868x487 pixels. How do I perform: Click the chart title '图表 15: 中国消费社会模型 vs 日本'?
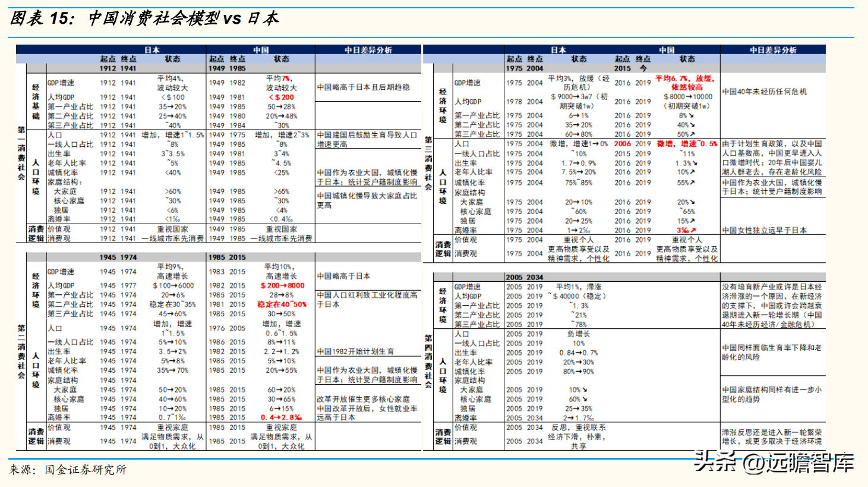pyautogui.click(x=144, y=18)
